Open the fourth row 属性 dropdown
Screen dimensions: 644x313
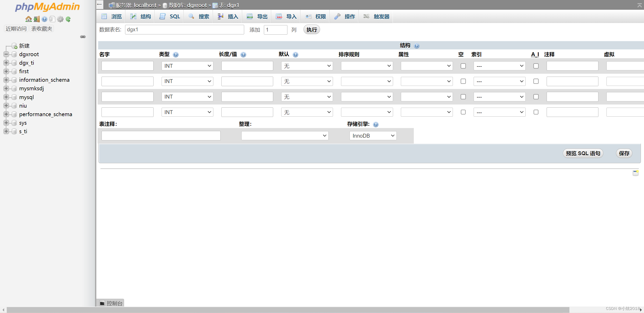click(427, 112)
